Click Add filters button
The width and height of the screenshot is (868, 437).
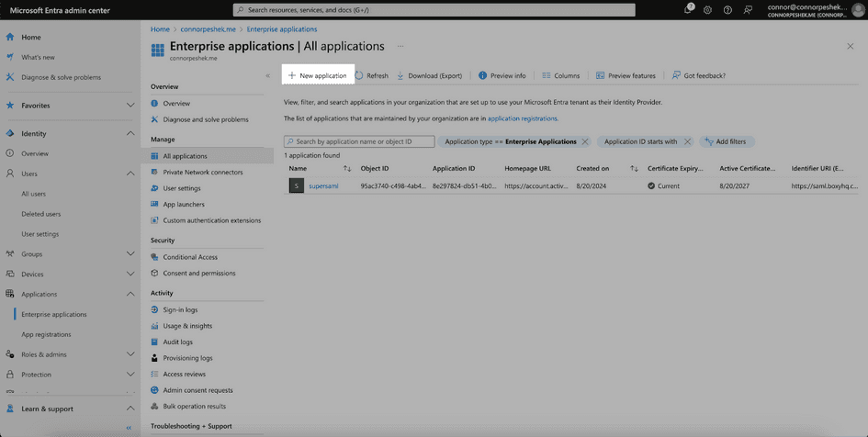[x=726, y=141]
